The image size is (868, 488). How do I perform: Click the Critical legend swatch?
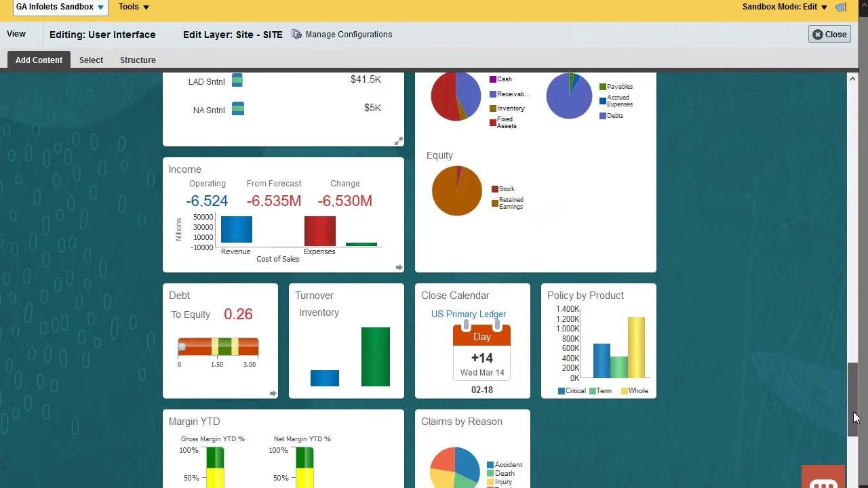(x=561, y=391)
